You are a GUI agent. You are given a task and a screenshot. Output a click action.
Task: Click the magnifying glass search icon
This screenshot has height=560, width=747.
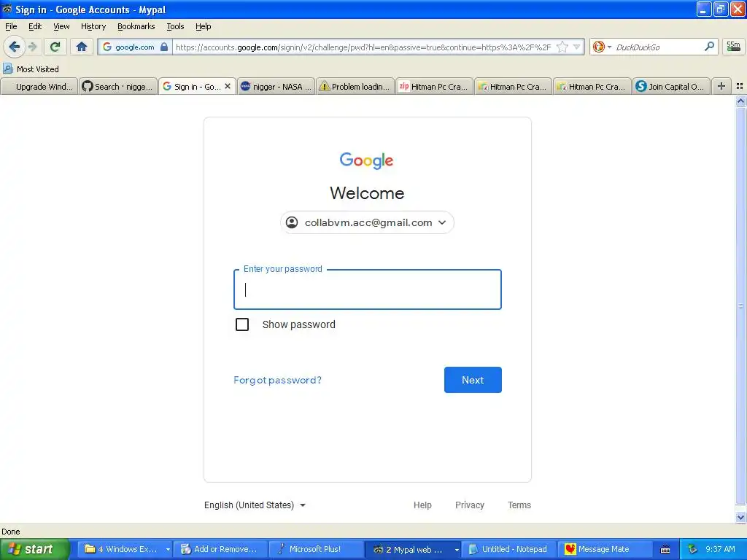(709, 47)
